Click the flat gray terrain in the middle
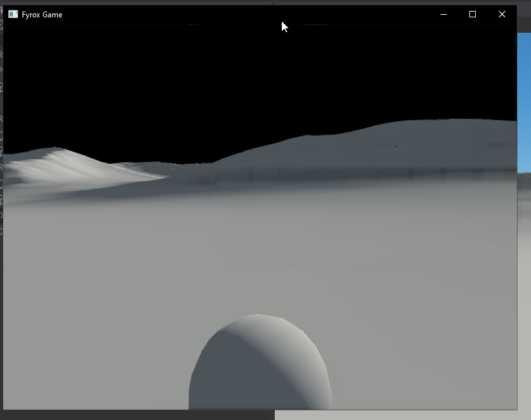This screenshot has height=420, width=531. click(x=257, y=257)
